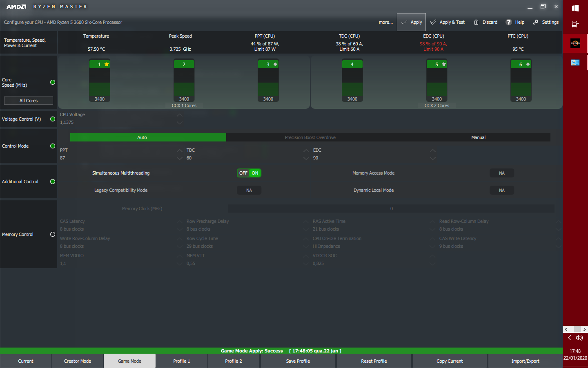Screen dimensions: 588x368
Task: Click the Ryzen Master taskbar icon
Action: (575, 43)
